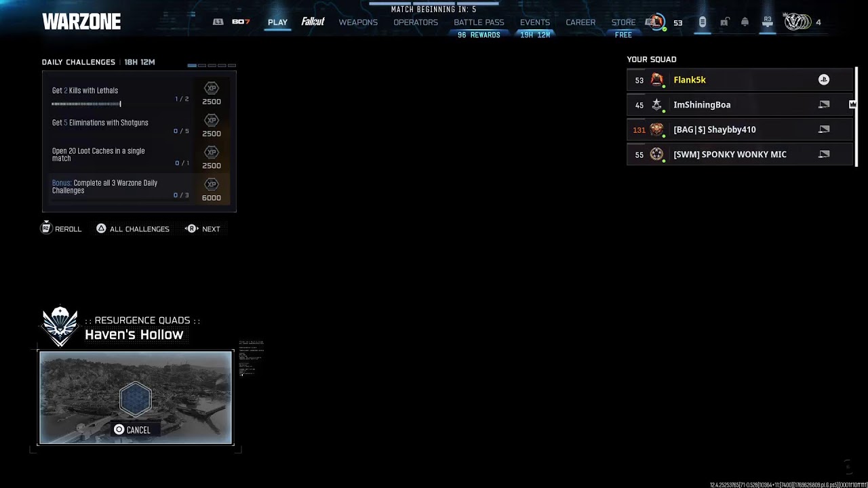Viewport: 868px width, 488px height.
Task: Click the 96 REWARDS badge
Action: (479, 35)
